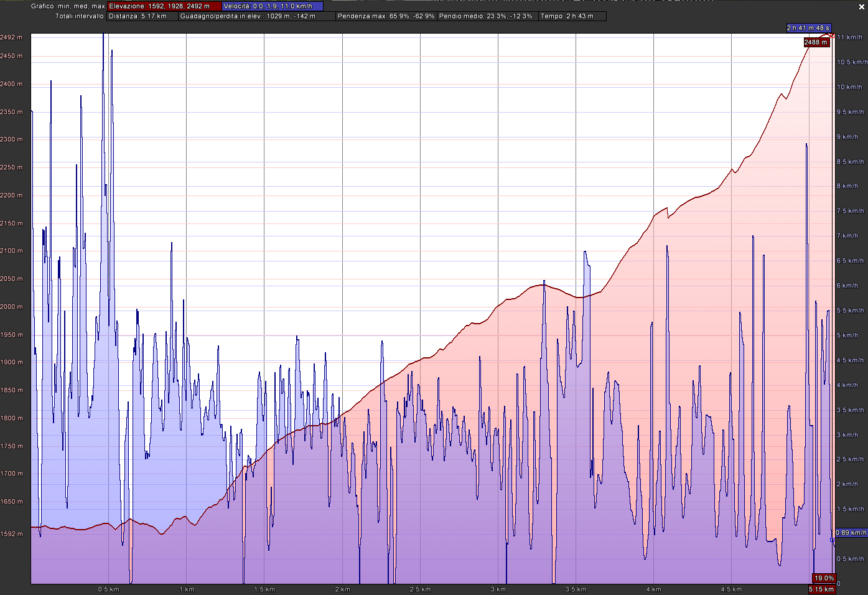Click the Pendio medio 23.3%, -12.3% field
This screenshot has height=595, width=868.
(488, 16)
